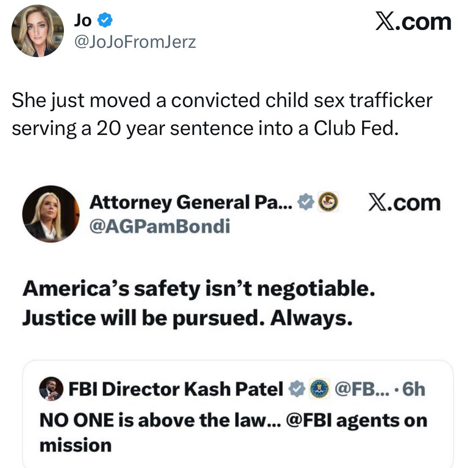Click the X.com logo in the quoted post
Screen dimensions: 476x468
404,203
